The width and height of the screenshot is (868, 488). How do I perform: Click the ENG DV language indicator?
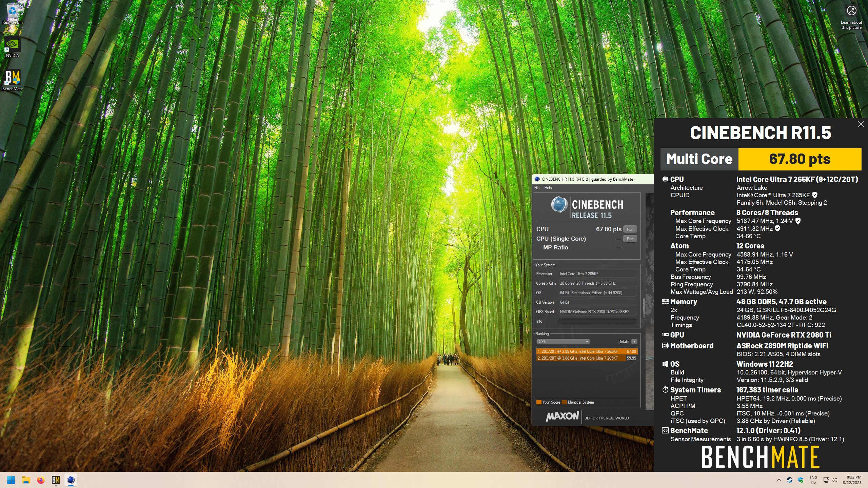813,480
